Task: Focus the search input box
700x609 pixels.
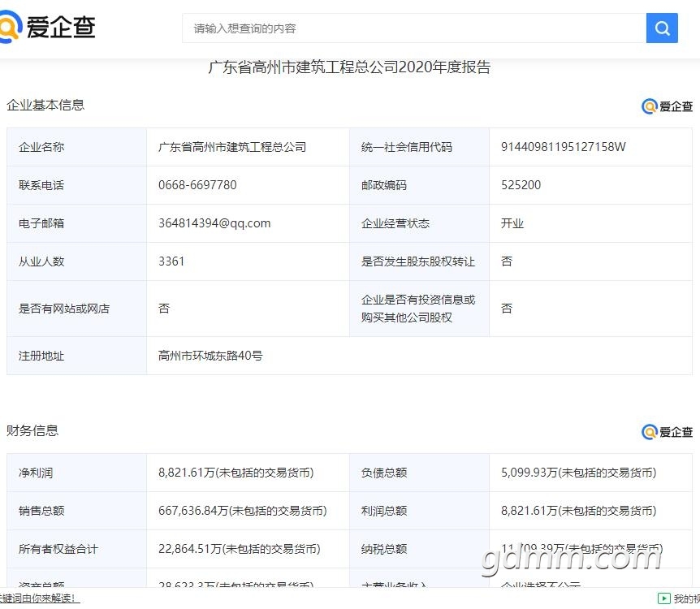Action: pyautogui.click(x=414, y=28)
